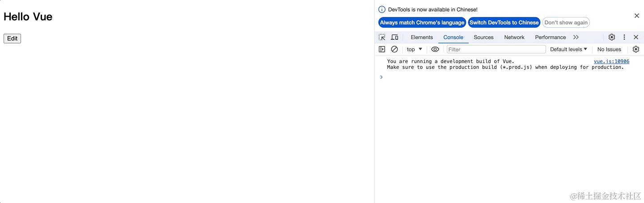Open the Elements tab
This screenshot has height=203, width=644.
click(x=422, y=37)
